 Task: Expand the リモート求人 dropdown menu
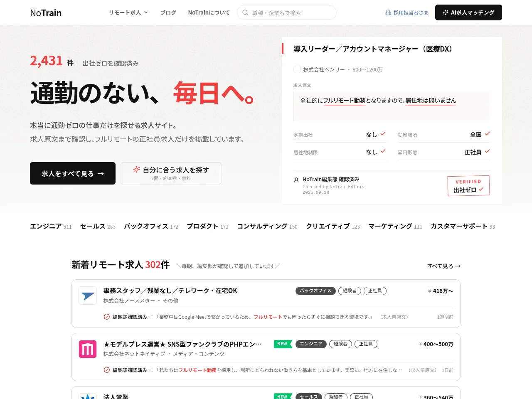click(128, 12)
